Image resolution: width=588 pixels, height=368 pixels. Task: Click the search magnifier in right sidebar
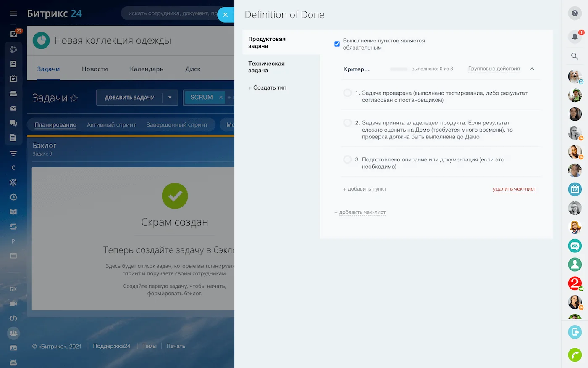pyautogui.click(x=575, y=56)
